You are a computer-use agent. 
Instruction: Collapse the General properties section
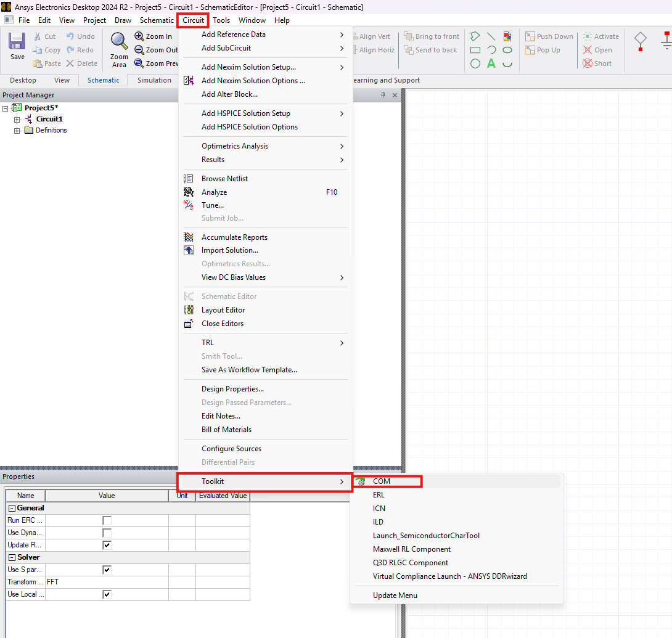(12, 508)
